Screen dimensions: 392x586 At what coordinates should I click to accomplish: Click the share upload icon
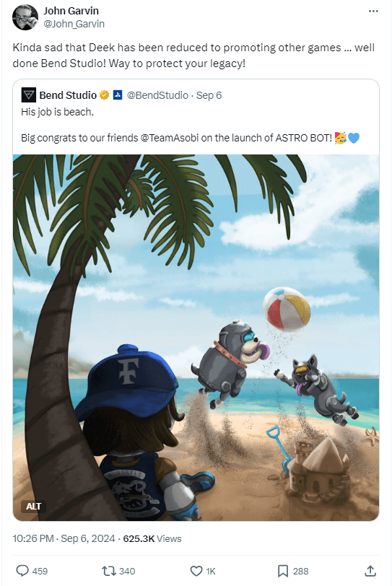370,571
